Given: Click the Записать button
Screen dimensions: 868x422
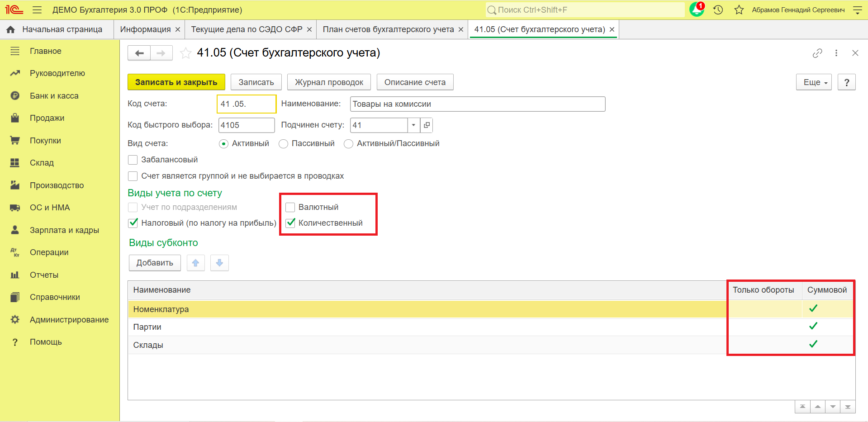Looking at the screenshot, I should pyautogui.click(x=256, y=82).
